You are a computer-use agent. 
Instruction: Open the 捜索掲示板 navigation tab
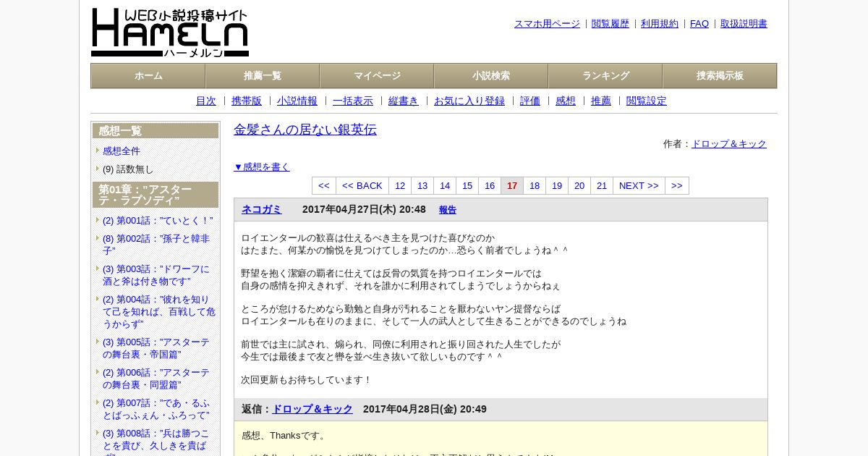click(x=720, y=76)
